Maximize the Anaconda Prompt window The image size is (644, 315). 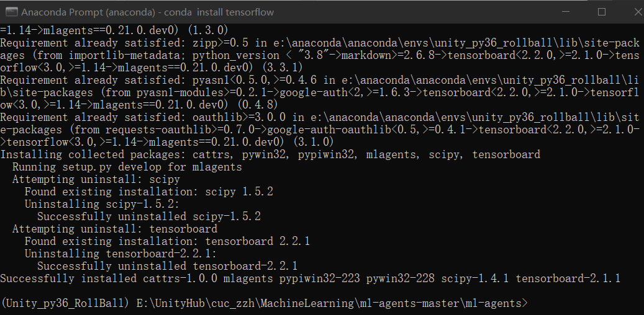pos(601,12)
